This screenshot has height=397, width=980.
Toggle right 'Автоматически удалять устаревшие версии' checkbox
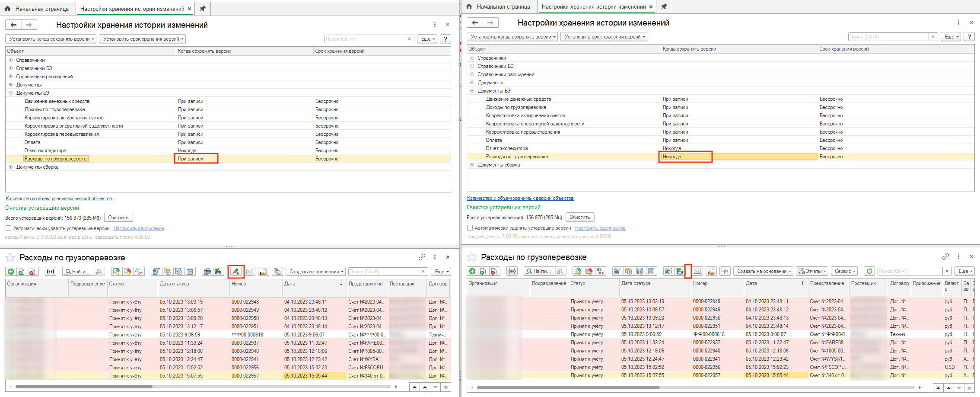point(470,228)
